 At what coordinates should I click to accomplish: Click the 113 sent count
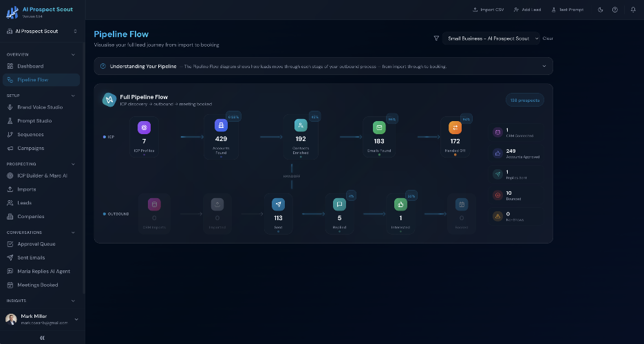279,218
